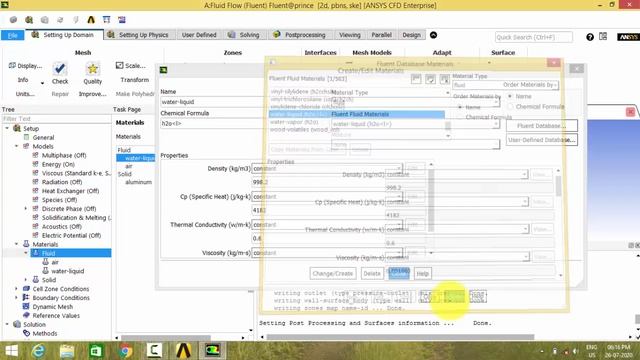Open File Explorer from the taskbar
The image size is (640, 360).
pos(67,350)
